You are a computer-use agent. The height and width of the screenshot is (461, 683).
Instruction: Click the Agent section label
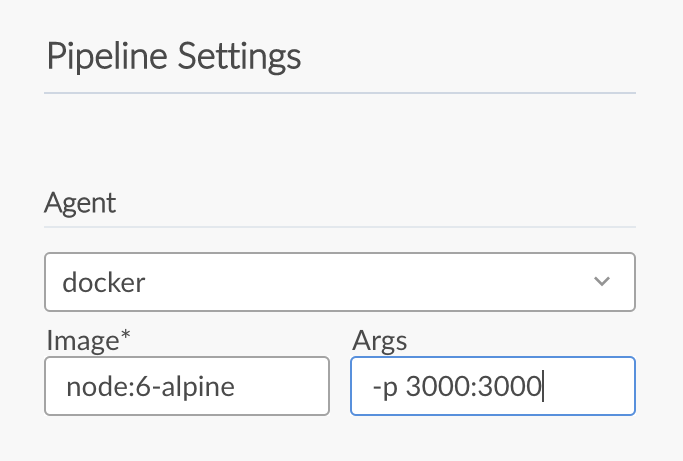[81, 203]
